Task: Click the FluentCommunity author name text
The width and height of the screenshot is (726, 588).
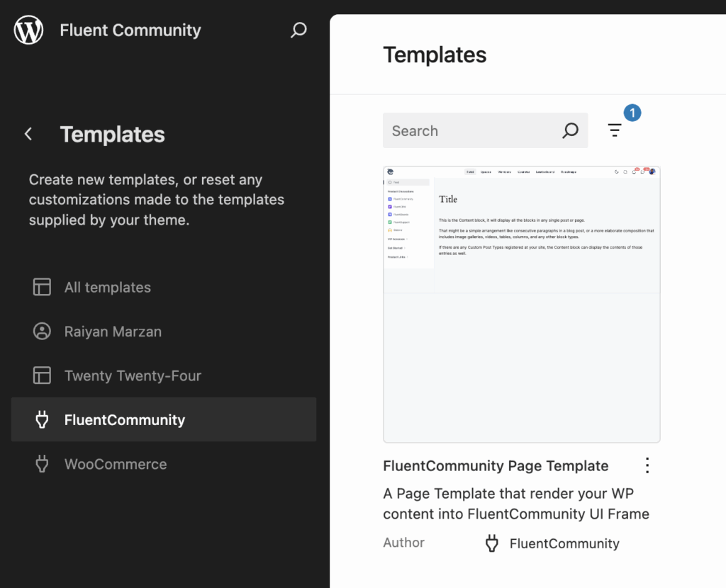Action: 564,543
